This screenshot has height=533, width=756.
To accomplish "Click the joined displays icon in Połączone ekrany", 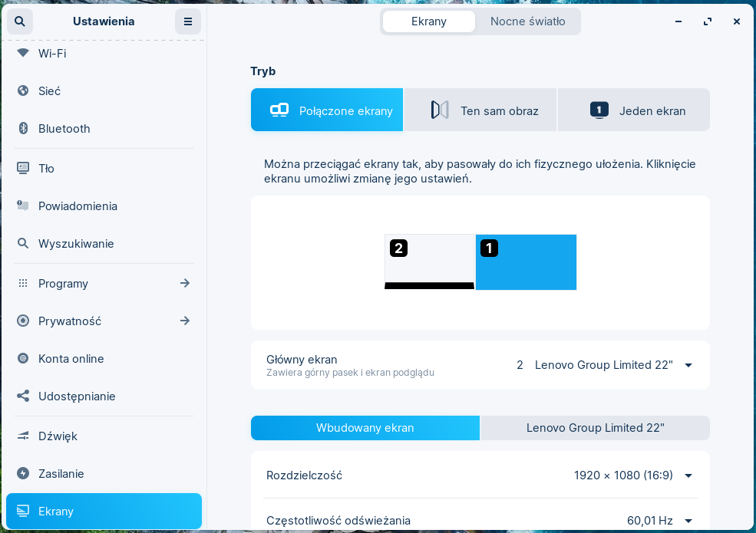I will (279, 110).
